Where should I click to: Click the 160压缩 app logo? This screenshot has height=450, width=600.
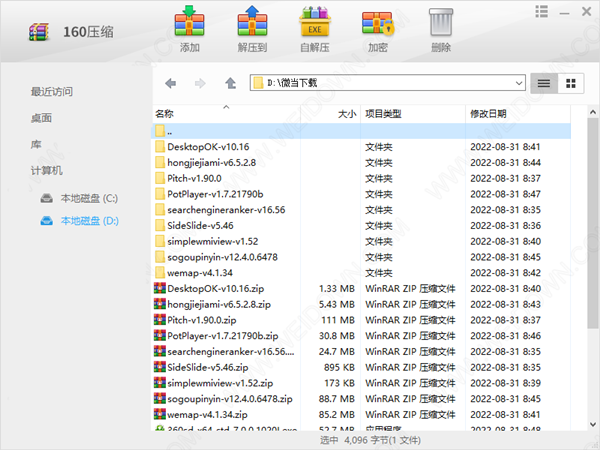[39, 32]
